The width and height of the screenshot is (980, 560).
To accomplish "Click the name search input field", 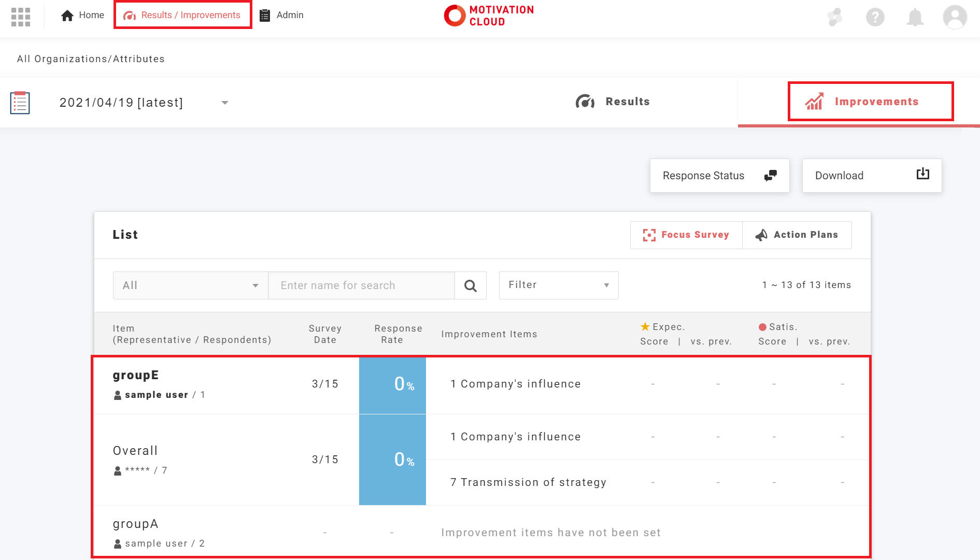I will coord(361,285).
